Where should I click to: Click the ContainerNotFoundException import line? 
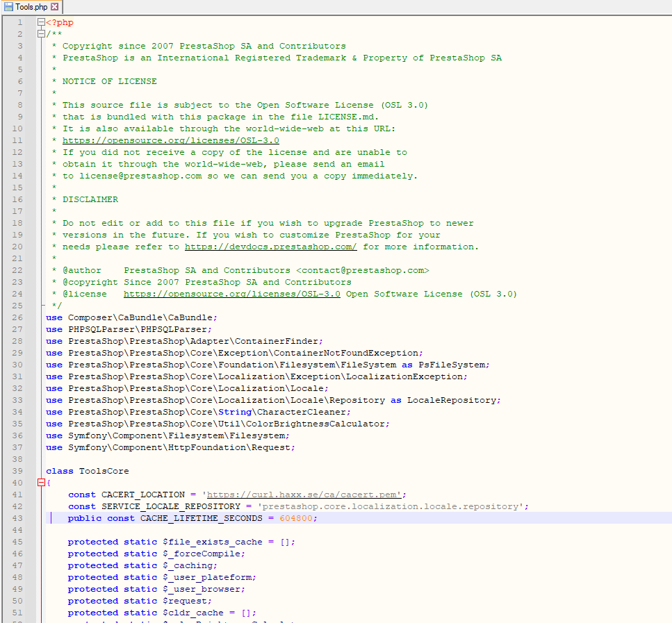coord(234,353)
